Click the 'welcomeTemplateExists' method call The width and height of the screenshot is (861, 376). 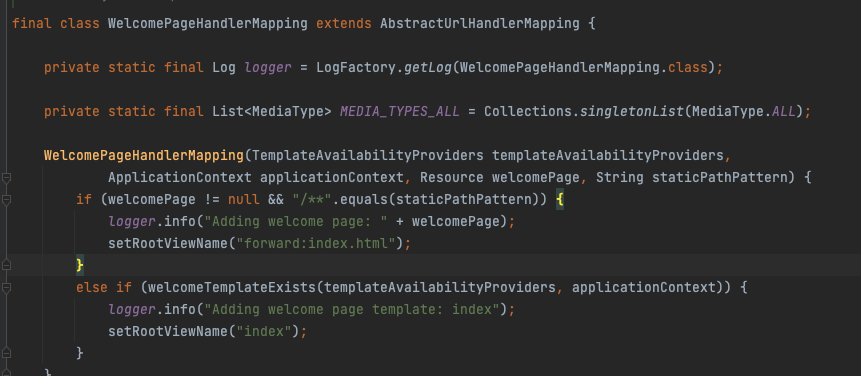[232, 287]
